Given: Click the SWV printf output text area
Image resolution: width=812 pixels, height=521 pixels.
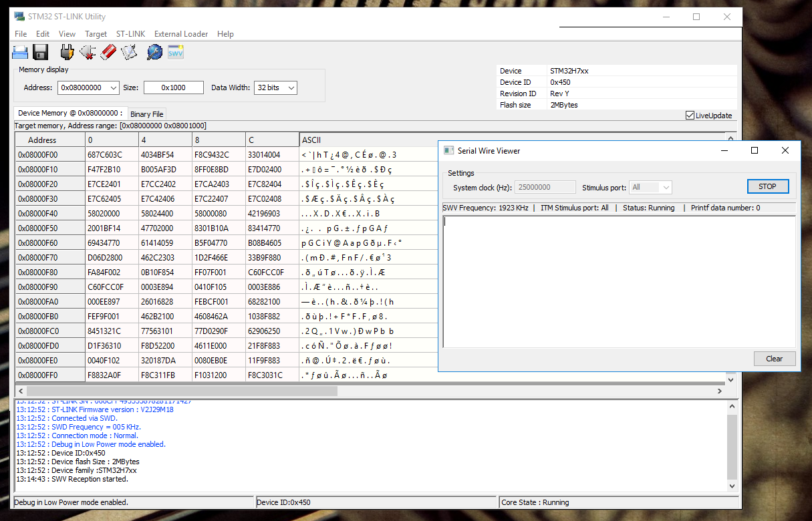Looking at the screenshot, I should [x=620, y=282].
